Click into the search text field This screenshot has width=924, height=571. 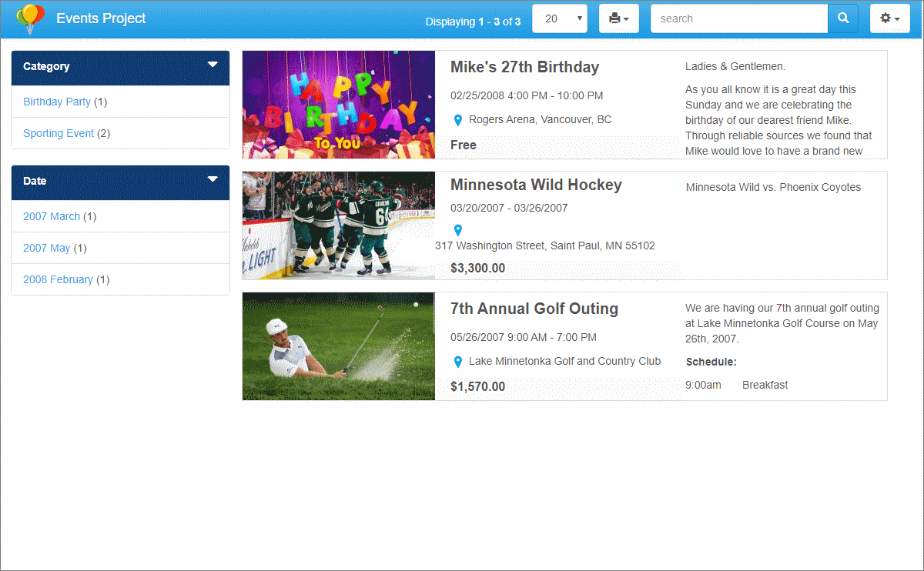point(738,18)
